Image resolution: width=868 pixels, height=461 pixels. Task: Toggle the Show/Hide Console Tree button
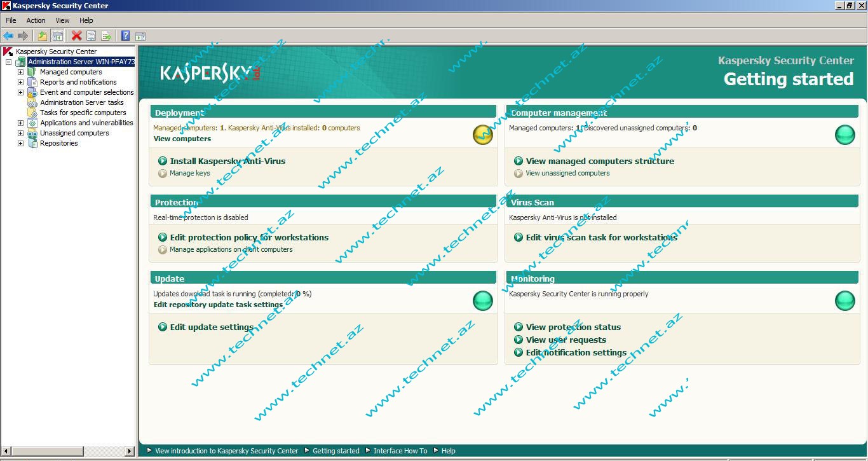pyautogui.click(x=58, y=36)
